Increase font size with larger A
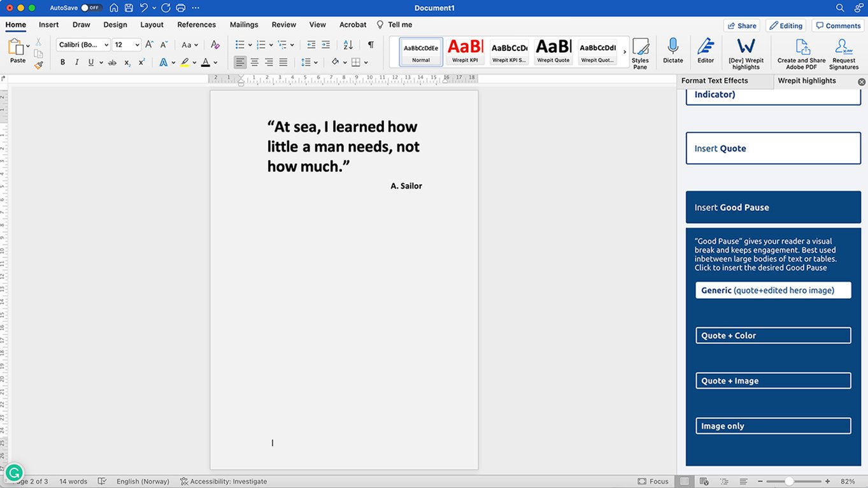The image size is (868, 488). 149,45
